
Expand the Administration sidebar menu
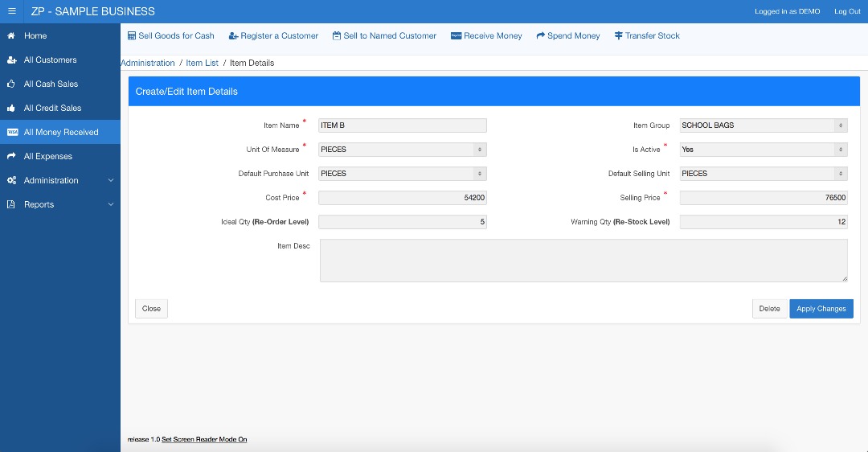[x=60, y=180]
